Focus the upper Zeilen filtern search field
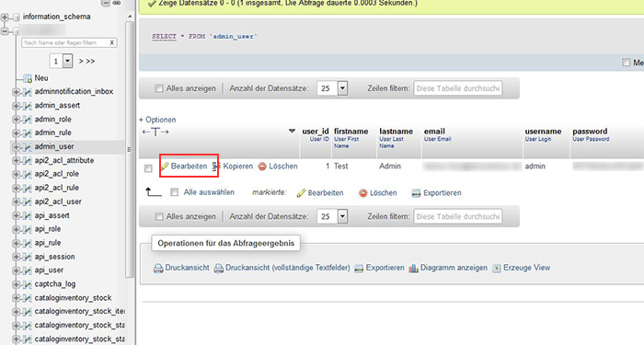The image size is (644, 345). point(457,88)
